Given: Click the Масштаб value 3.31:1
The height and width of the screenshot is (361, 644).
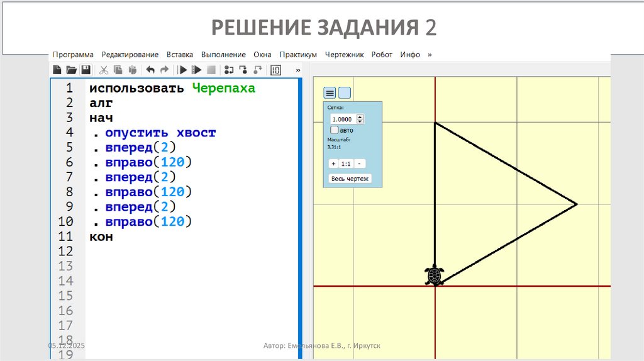Looking at the screenshot, I should [334, 147].
